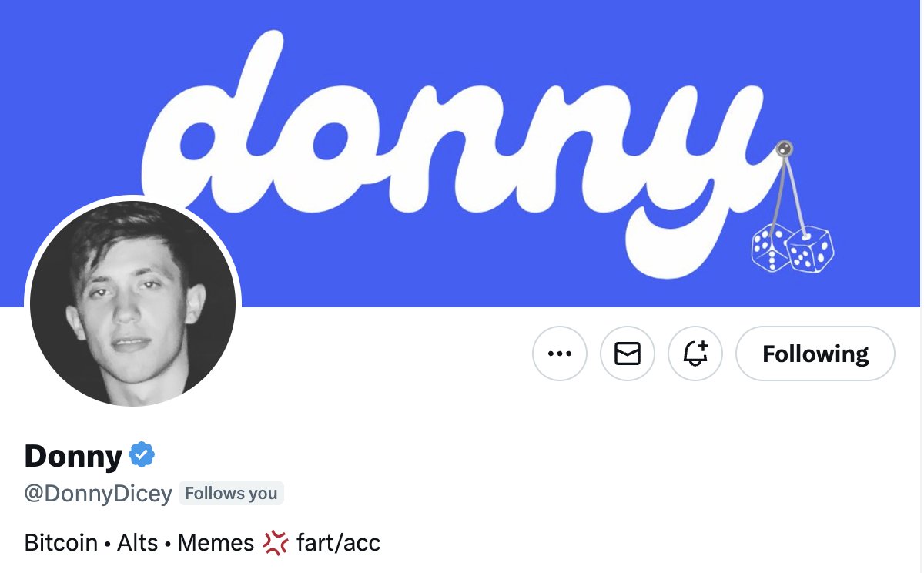Click the word Bitcoin in the bio
Screen dimensions: 924x573
pyautogui.click(x=61, y=543)
